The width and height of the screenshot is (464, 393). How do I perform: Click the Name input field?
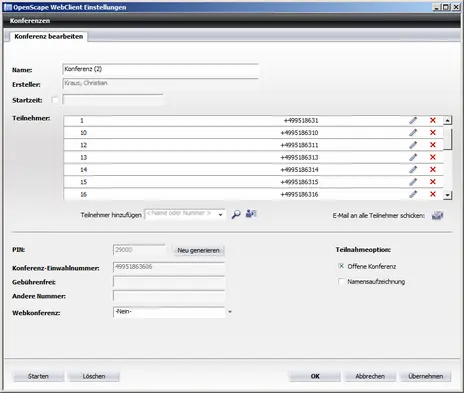point(160,70)
